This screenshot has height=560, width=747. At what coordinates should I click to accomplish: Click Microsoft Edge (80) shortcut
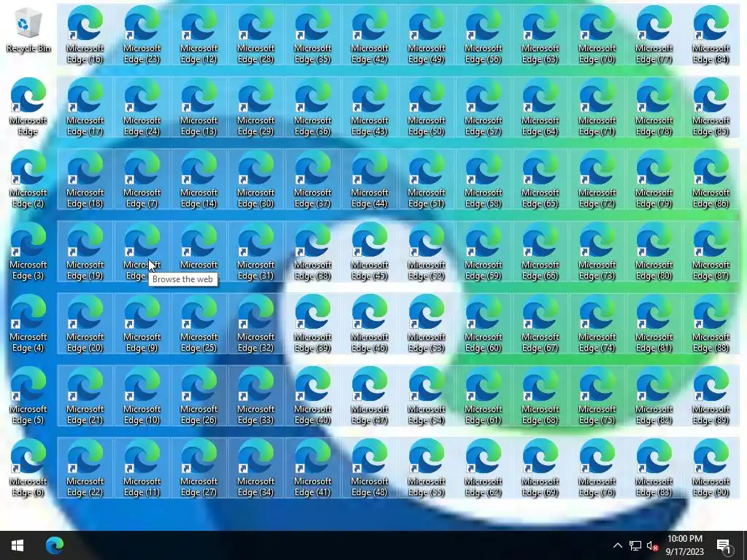point(654,252)
